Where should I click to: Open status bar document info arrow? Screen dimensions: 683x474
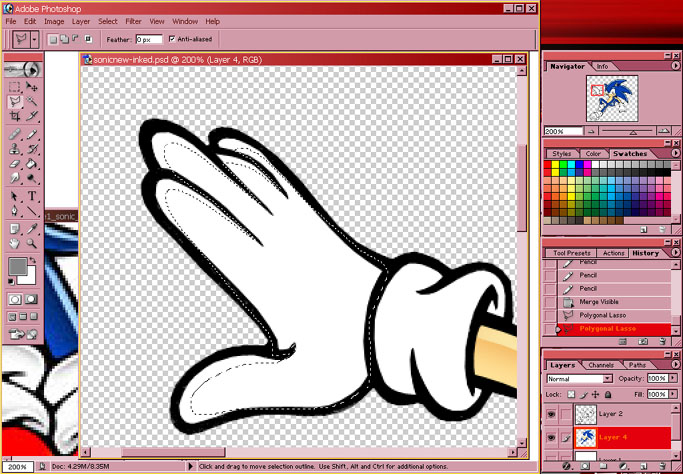(x=190, y=466)
